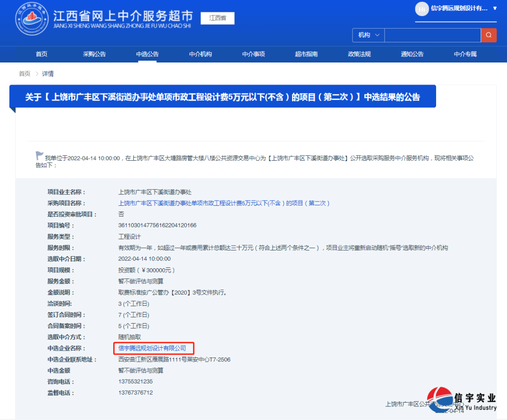
Task: Click the red highlight box around 信宇腾远规划设计有限公司
Action: pyautogui.click(x=154, y=348)
